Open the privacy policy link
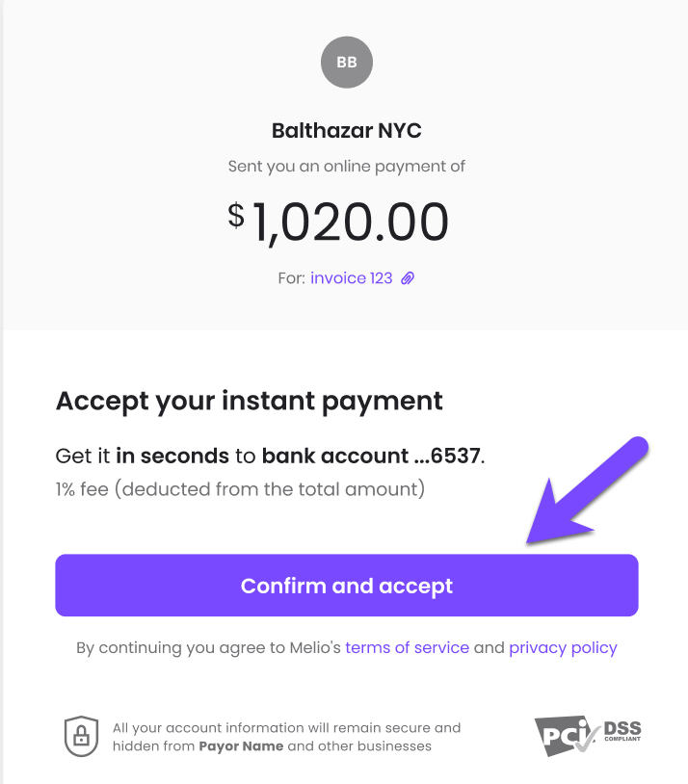The height and width of the screenshot is (784, 688). [563, 648]
